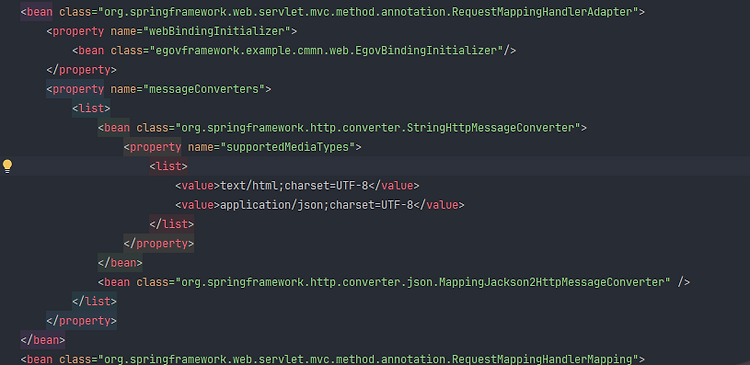Click the closing </property> tag of messageConverters
The height and width of the screenshot is (365, 750).
[x=81, y=321]
